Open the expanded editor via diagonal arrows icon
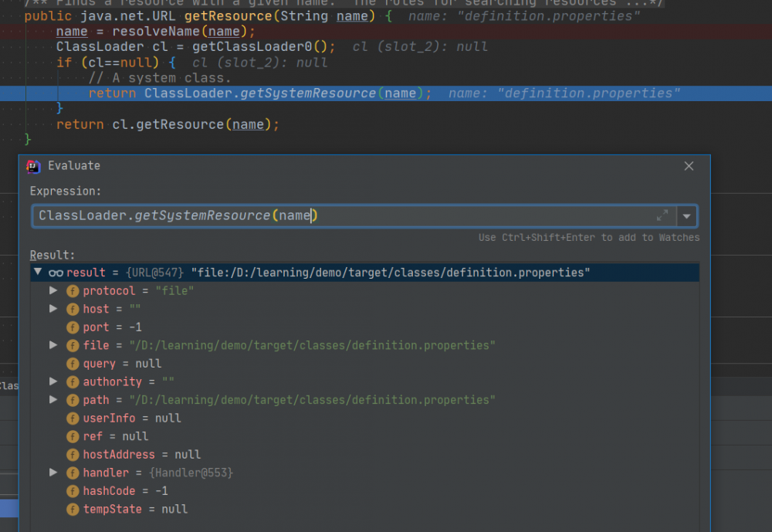 [662, 216]
